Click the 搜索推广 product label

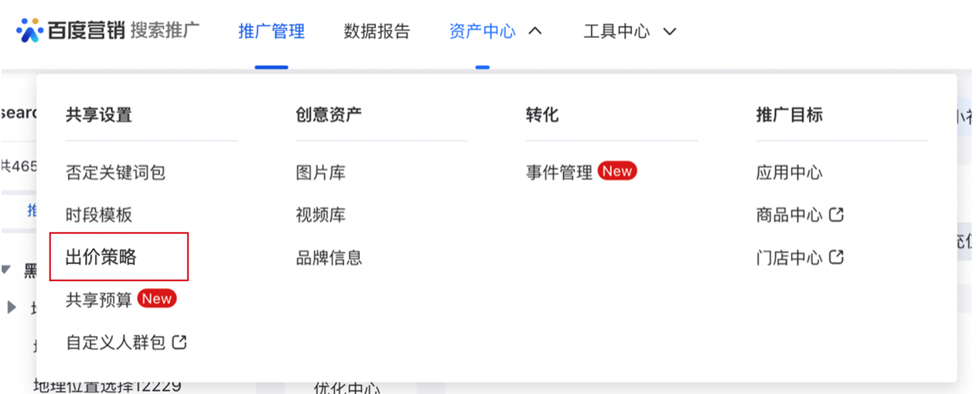[x=165, y=31]
